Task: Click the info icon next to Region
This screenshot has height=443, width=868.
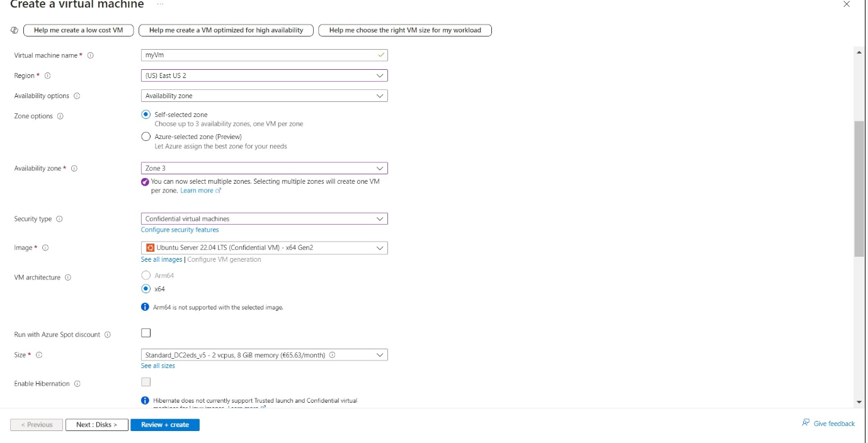Action: click(47, 76)
